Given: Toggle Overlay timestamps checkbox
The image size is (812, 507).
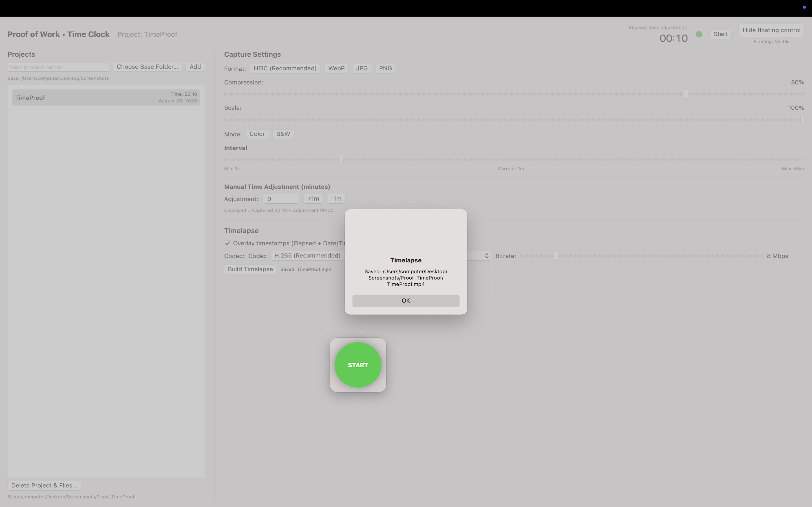Looking at the screenshot, I should click(228, 243).
